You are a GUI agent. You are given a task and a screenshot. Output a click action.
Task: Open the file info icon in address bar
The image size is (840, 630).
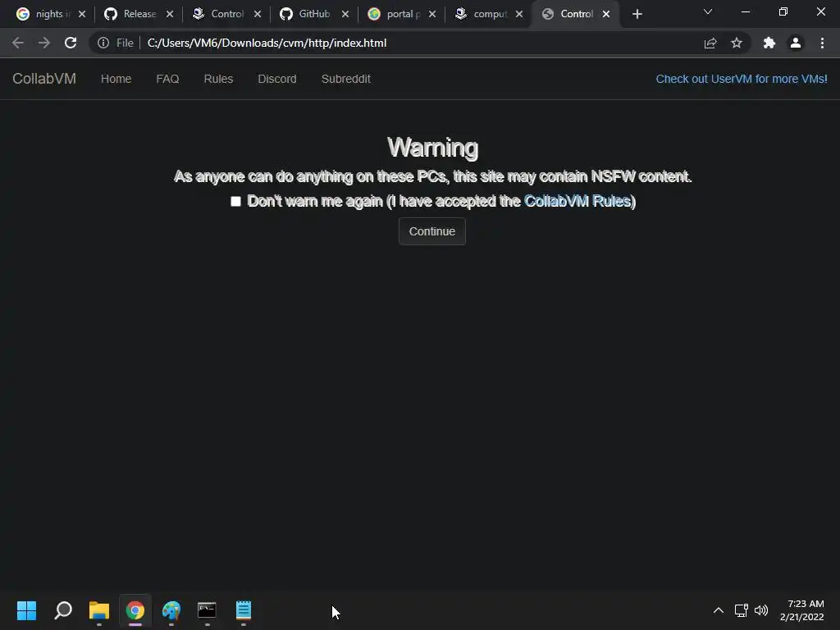pyautogui.click(x=103, y=43)
